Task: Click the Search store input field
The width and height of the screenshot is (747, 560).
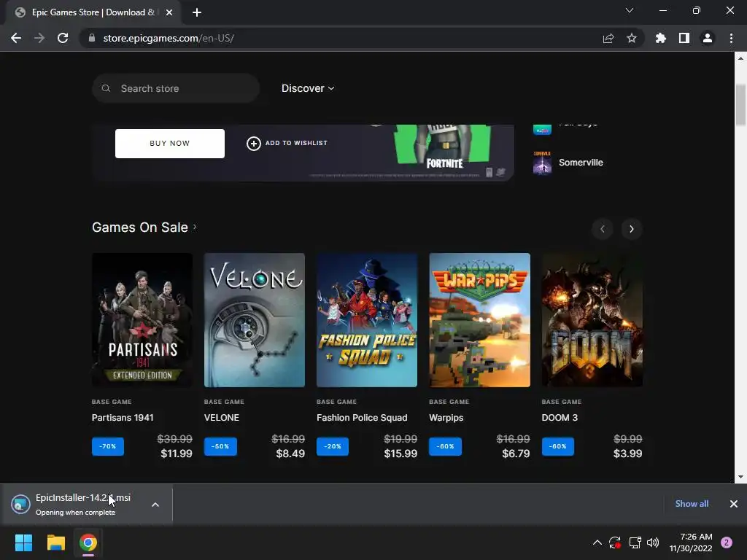Action: tap(176, 88)
